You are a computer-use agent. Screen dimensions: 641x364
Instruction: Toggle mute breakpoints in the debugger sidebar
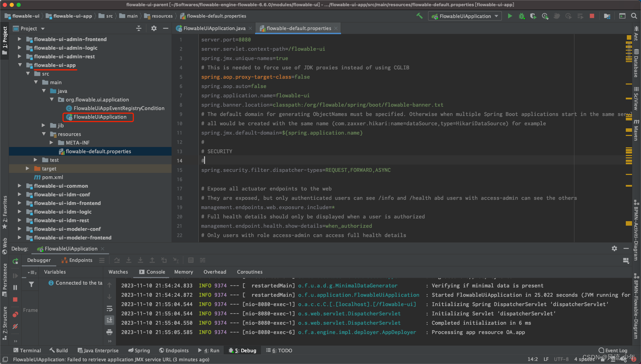tap(15, 326)
